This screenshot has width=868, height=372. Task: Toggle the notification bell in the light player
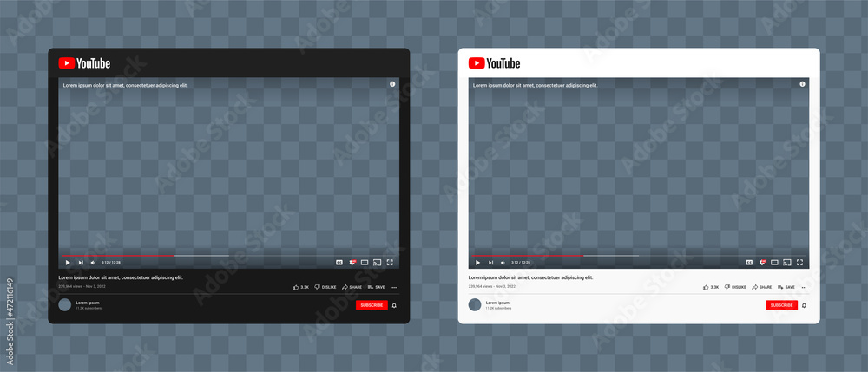click(x=805, y=305)
